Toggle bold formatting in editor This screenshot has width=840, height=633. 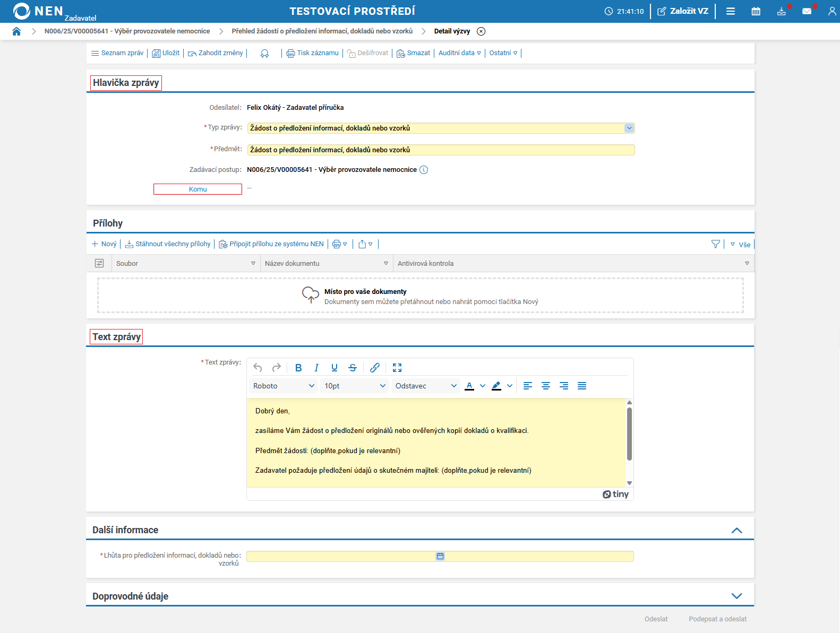click(298, 368)
